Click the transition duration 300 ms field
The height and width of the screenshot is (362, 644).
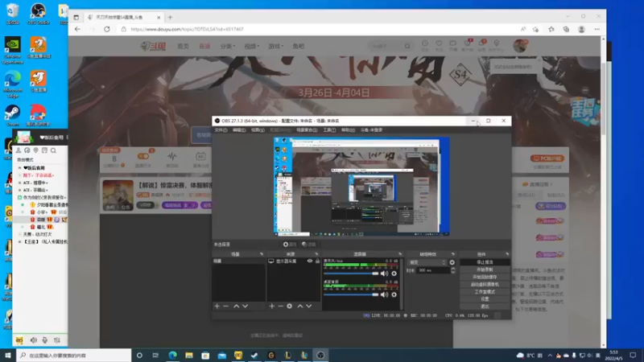point(433,270)
